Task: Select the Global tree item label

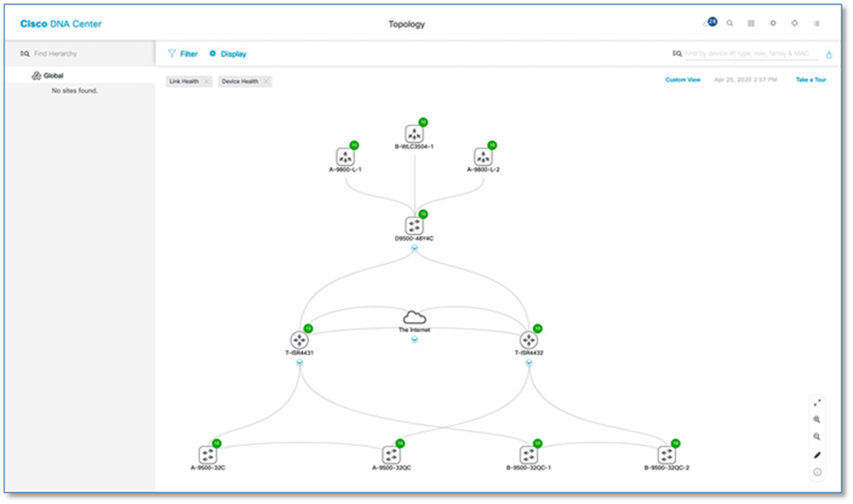Action: coord(53,76)
